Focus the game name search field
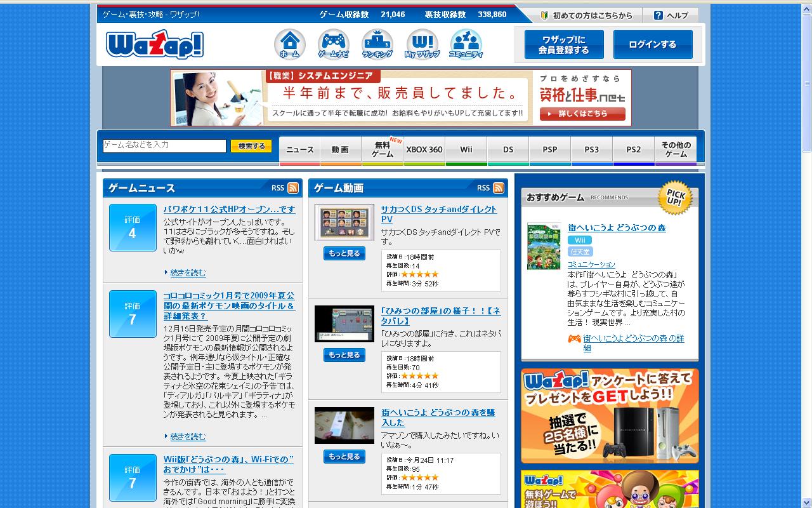 point(164,146)
